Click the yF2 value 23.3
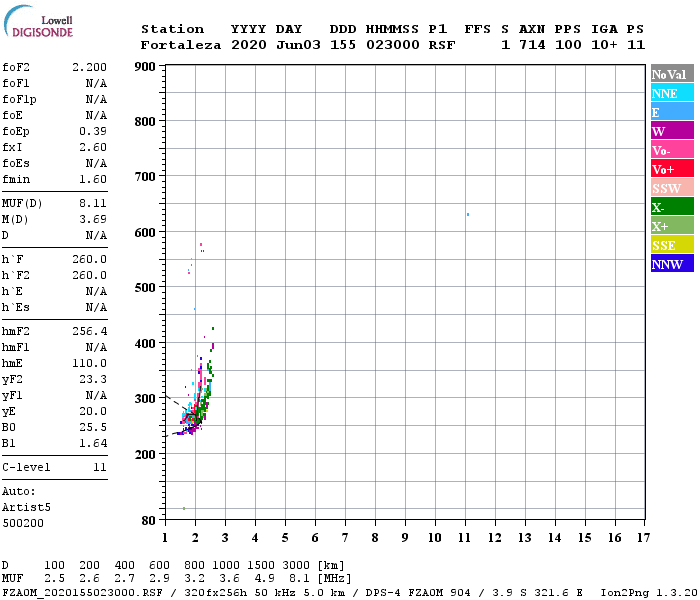700x600 pixels. [93, 379]
